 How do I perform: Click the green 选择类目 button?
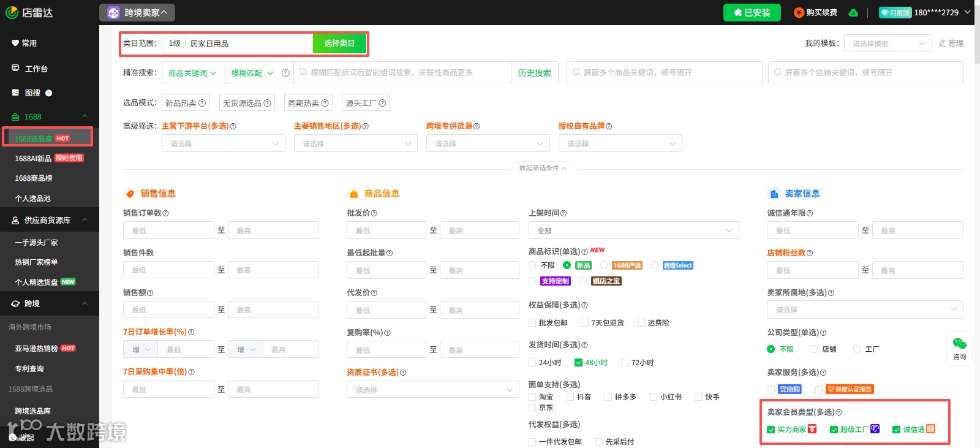[x=339, y=43]
